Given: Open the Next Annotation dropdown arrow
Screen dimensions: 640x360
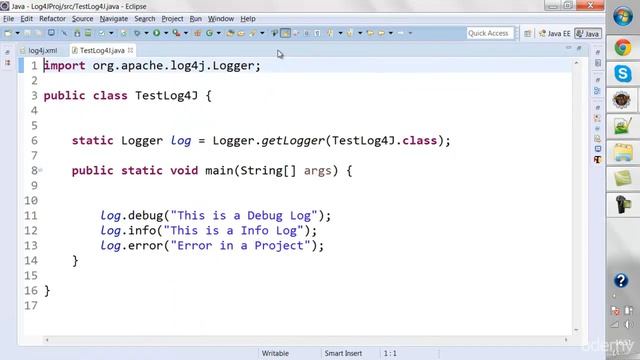Looking at the screenshot, I should 340,33.
